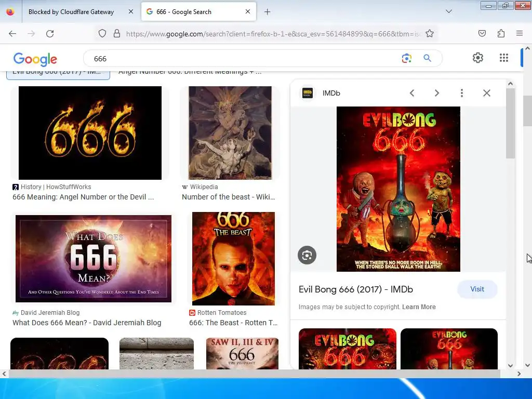The height and width of the screenshot is (399, 532).
Task: Show next image in preview panel
Action: pos(436,93)
